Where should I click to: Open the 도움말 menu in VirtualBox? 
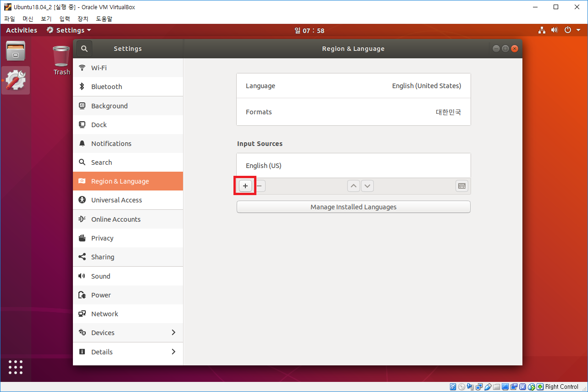104,19
